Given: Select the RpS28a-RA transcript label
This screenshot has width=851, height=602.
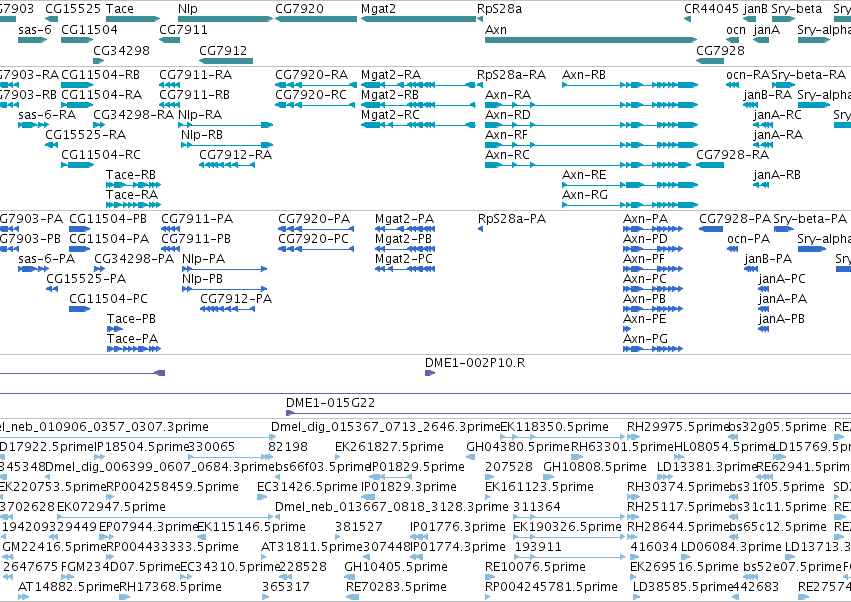Looking at the screenshot, I should [511, 75].
